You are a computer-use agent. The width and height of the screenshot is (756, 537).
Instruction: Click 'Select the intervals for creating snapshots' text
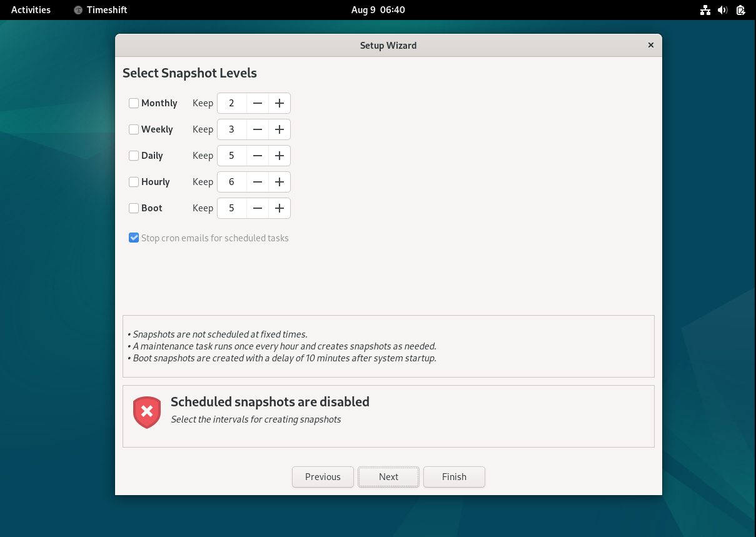pos(256,419)
